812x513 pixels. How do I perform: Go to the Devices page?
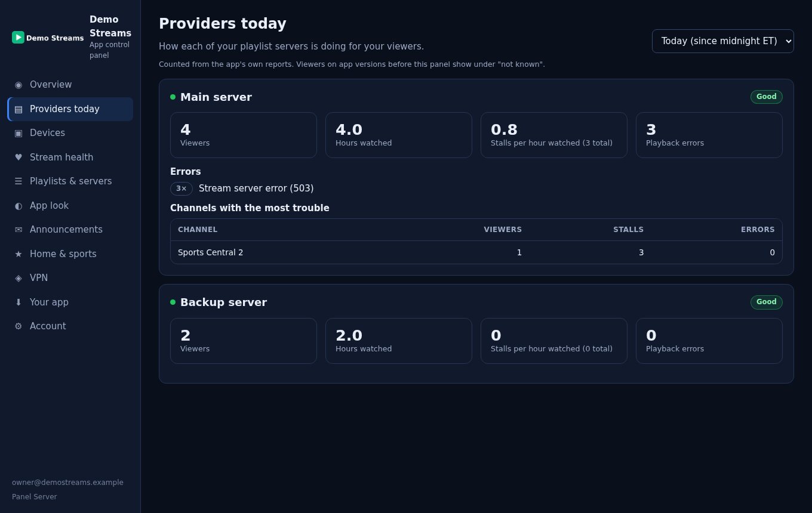[70, 133]
